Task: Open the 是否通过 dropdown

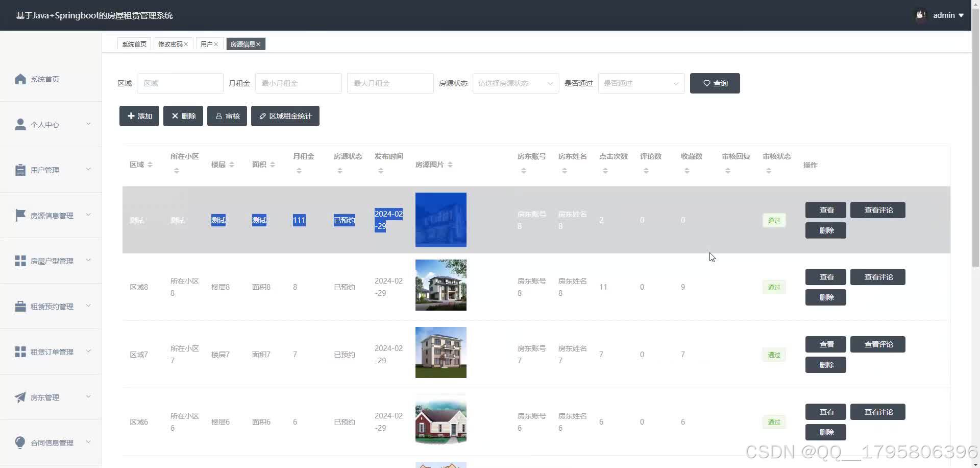Action: click(x=641, y=83)
